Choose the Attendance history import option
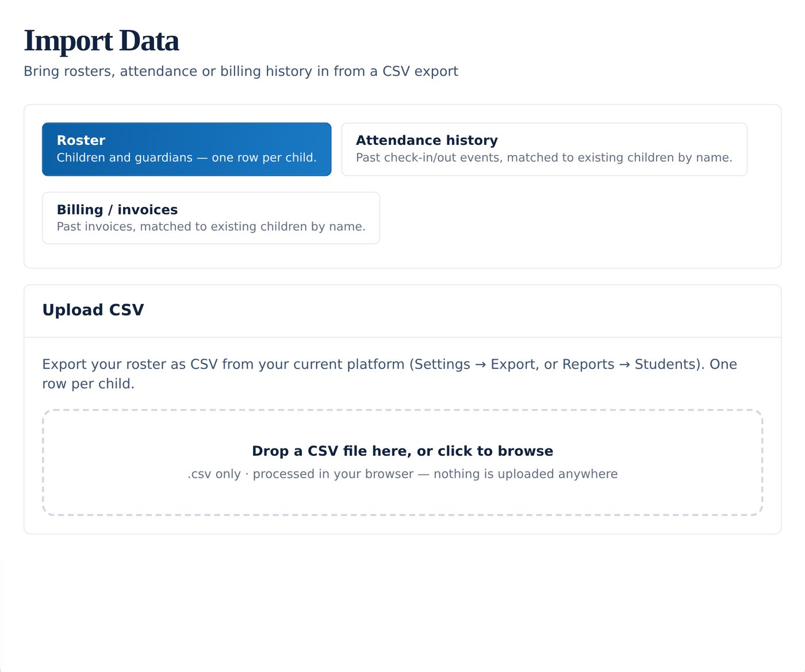805x672 pixels. point(544,149)
